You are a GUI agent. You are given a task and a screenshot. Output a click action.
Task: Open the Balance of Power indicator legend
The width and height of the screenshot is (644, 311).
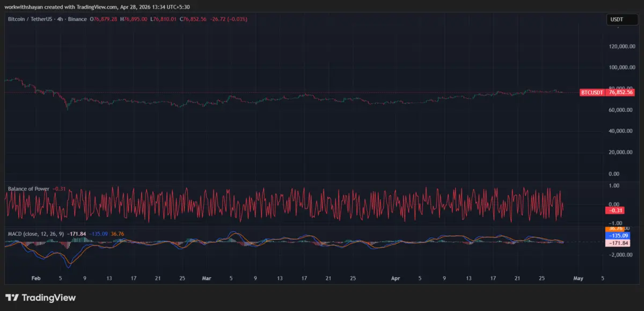click(x=28, y=189)
